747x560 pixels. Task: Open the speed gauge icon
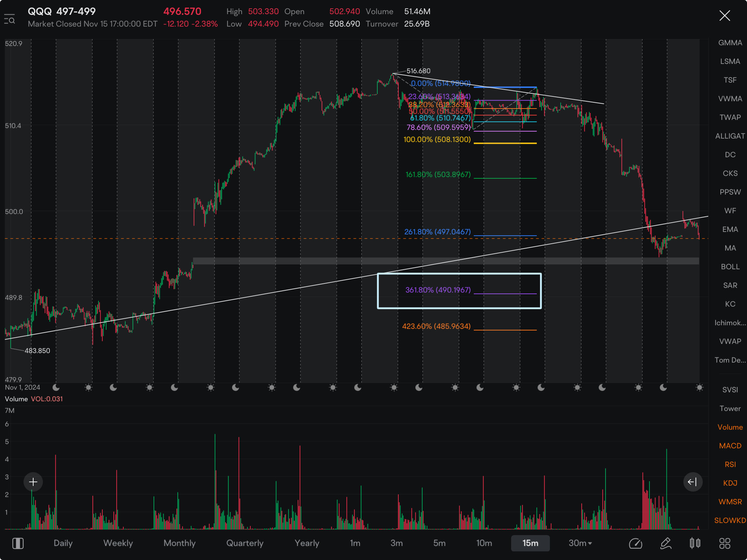point(635,543)
